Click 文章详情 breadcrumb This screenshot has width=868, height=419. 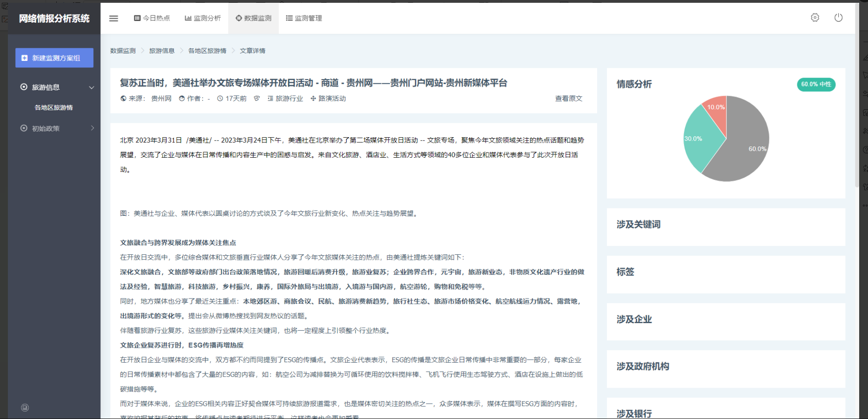(x=252, y=51)
